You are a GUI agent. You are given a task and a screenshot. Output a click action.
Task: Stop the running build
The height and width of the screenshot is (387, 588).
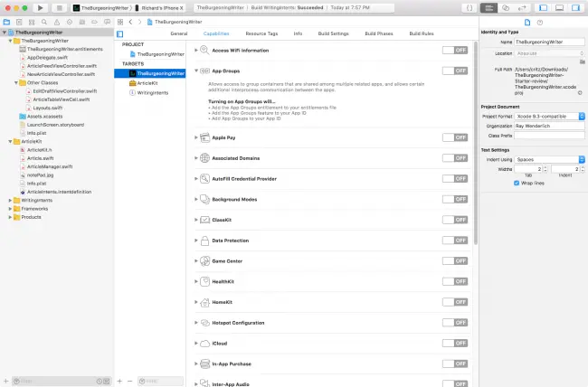pyautogui.click(x=59, y=8)
